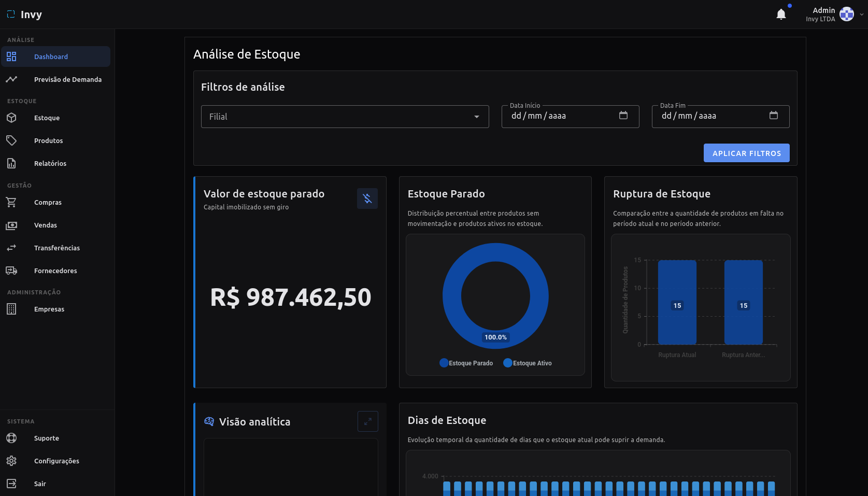Open the notifications bell
The height and width of the screenshot is (496, 868).
[781, 15]
